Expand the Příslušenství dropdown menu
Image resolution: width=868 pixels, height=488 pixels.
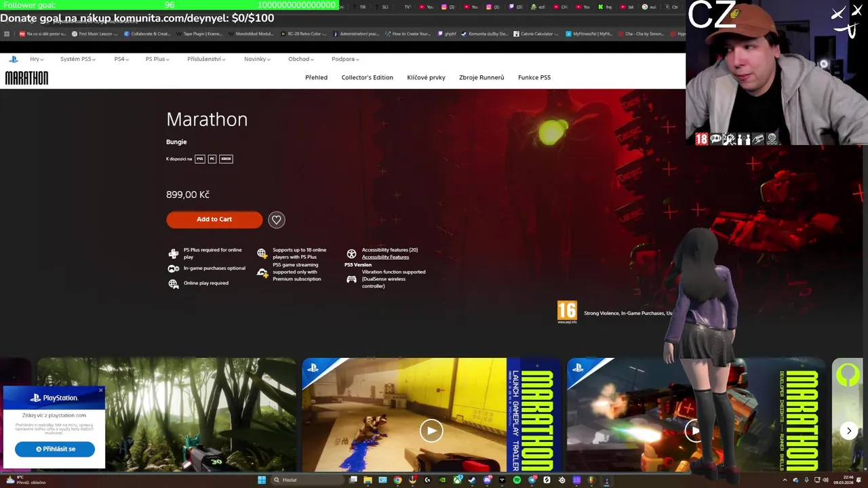(206, 59)
